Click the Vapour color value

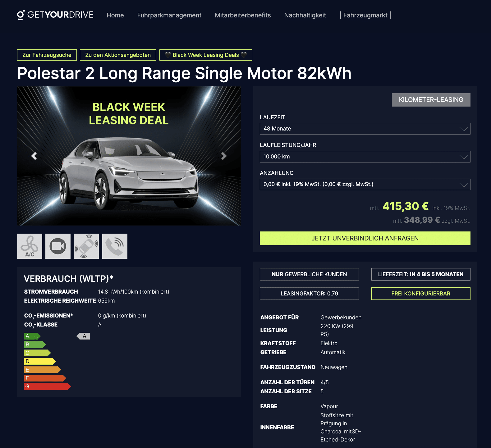coord(329,406)
